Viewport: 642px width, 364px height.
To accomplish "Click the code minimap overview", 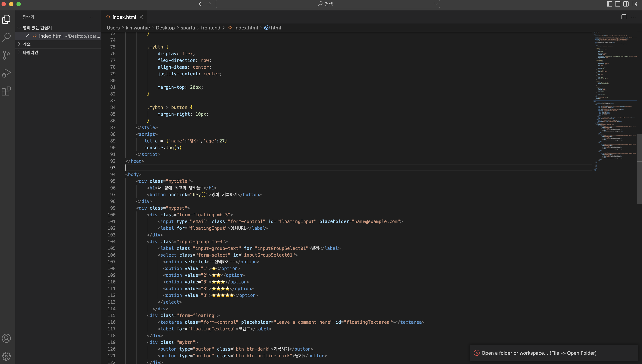I will point(615,101).
